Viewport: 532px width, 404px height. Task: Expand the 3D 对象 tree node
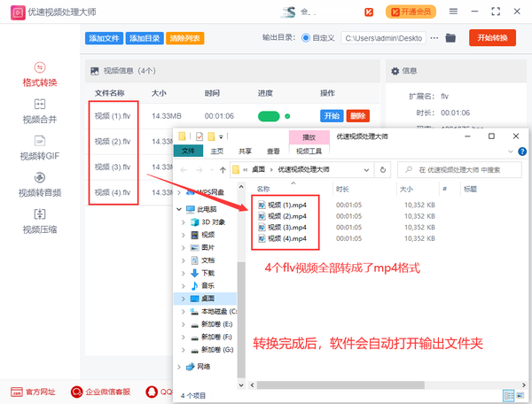tap(184, 222)
